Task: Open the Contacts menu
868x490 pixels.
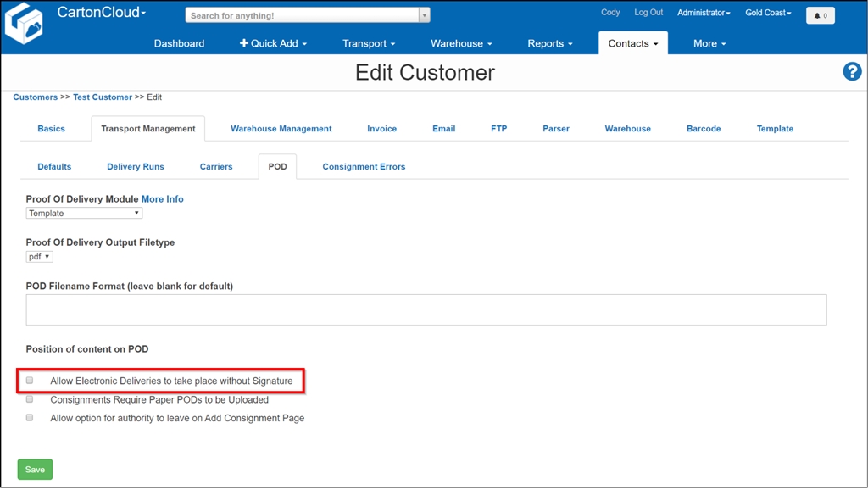Action: pos(632,43)
